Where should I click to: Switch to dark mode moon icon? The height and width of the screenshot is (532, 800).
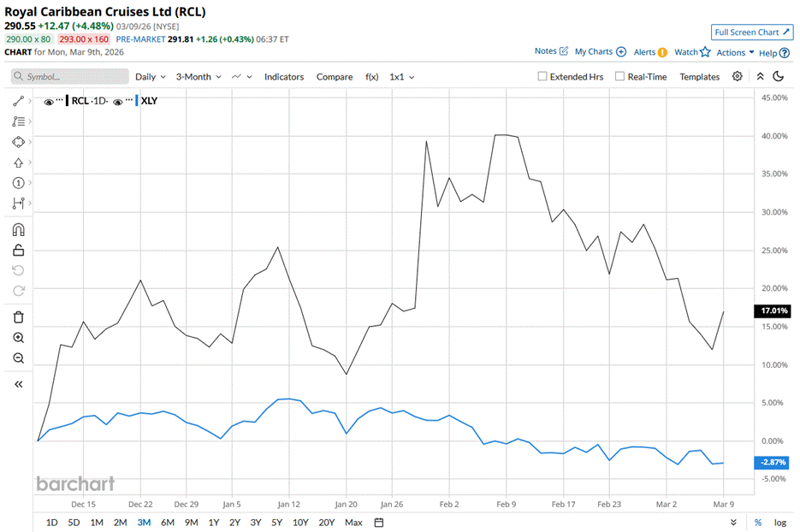click(779, 76)
